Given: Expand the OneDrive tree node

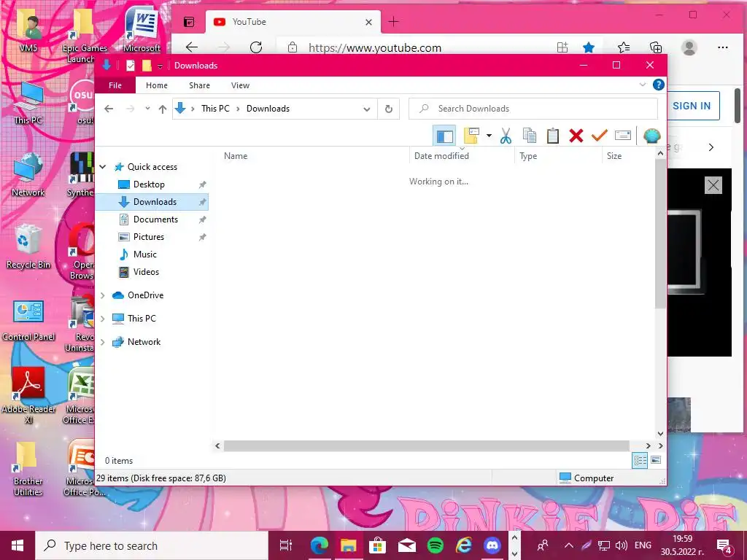Looking at the screenshot, I should pyautogui.click(x=102, y=295).
